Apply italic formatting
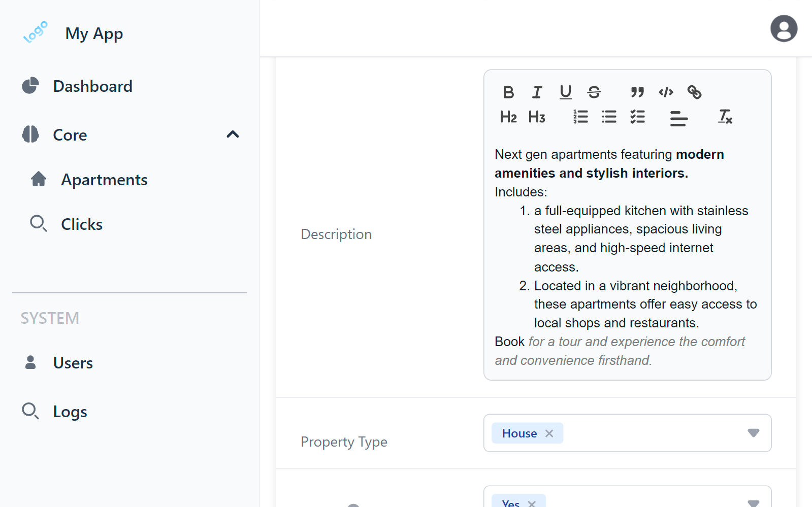 point(537,92)
